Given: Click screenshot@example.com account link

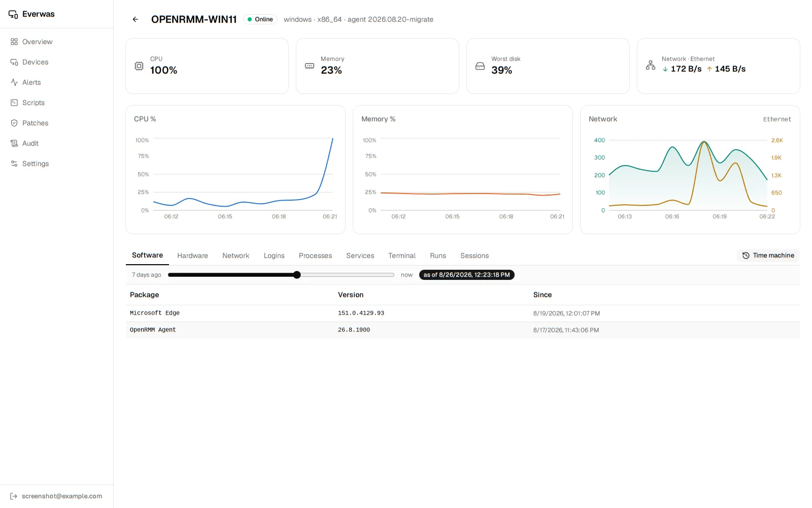Looking at the screenshot, I should click(56, 496).
